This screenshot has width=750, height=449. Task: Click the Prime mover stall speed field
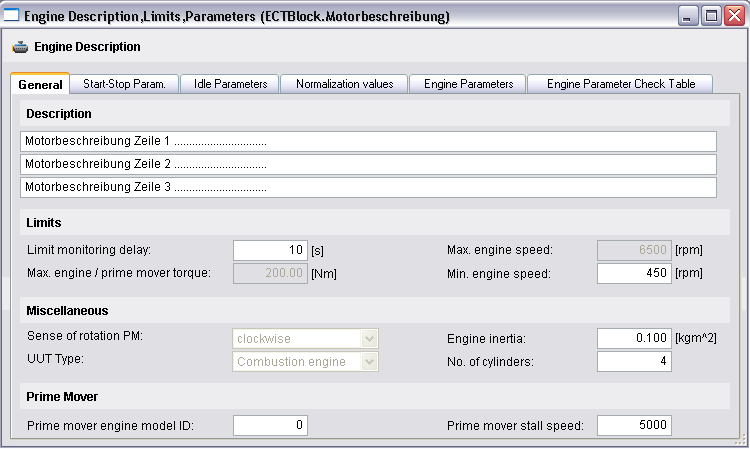point(634,426)
